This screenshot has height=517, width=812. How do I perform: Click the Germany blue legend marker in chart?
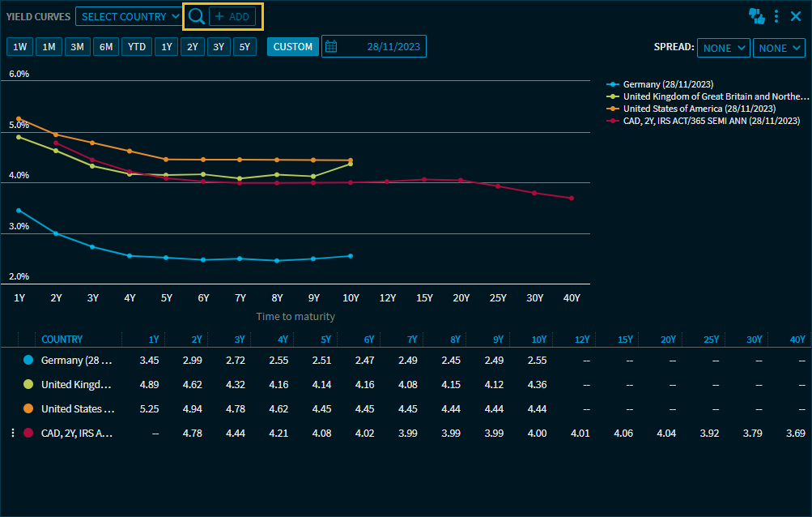click(613, 84)
